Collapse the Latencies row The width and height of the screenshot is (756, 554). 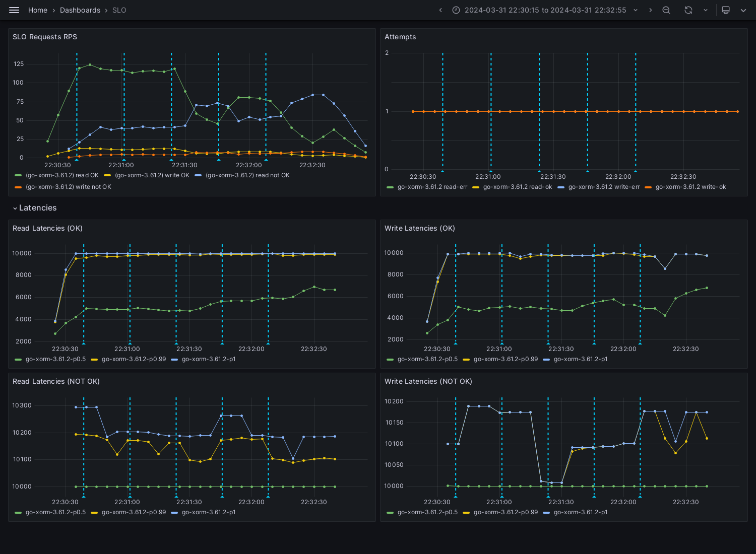click(x=34, y=208)
